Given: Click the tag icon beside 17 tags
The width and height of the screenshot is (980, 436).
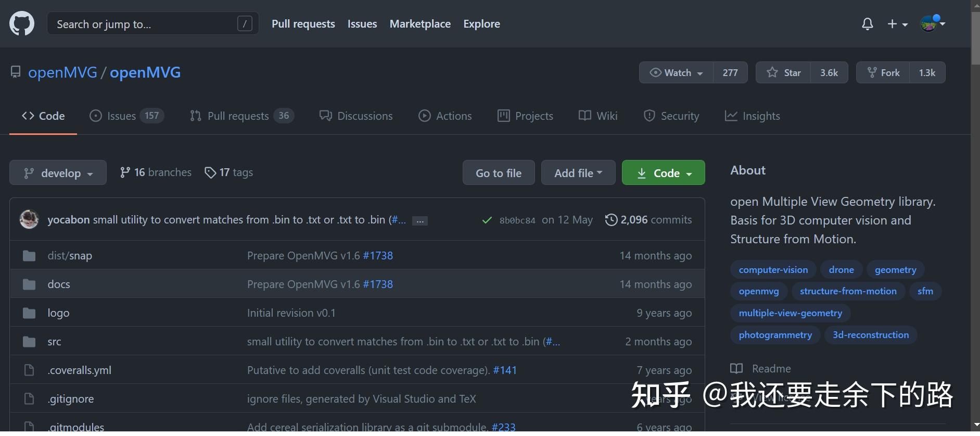Looking at the screenshot, I should click(210, 172).
